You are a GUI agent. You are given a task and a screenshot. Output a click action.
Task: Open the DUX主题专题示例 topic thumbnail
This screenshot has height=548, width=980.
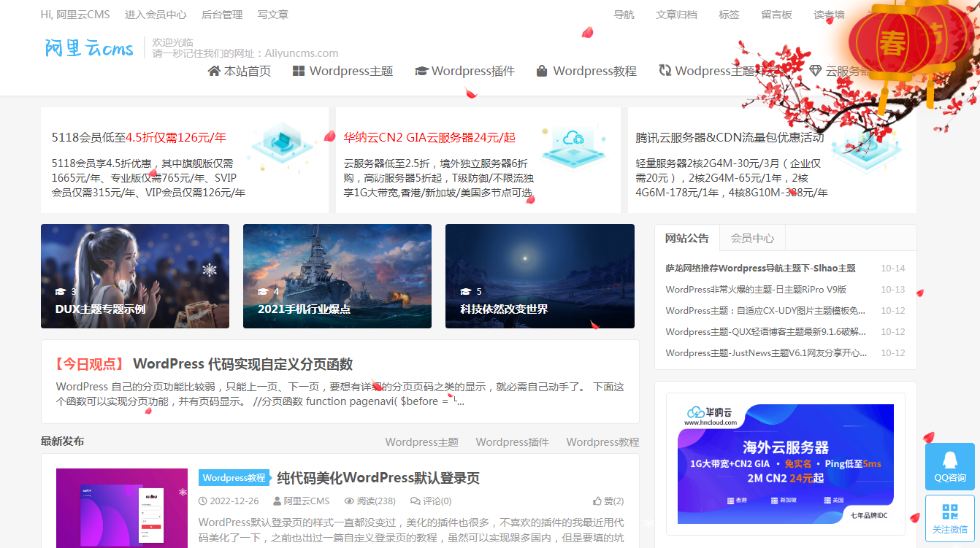coord(135,276)
